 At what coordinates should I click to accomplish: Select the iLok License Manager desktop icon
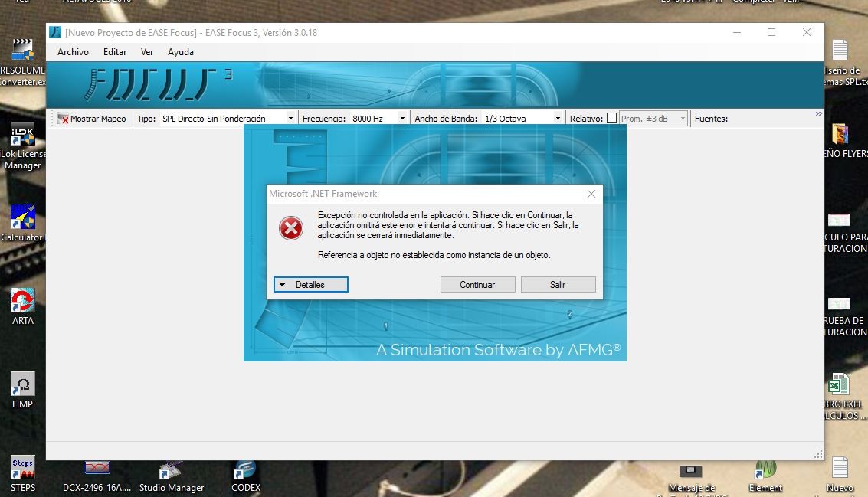23,146
